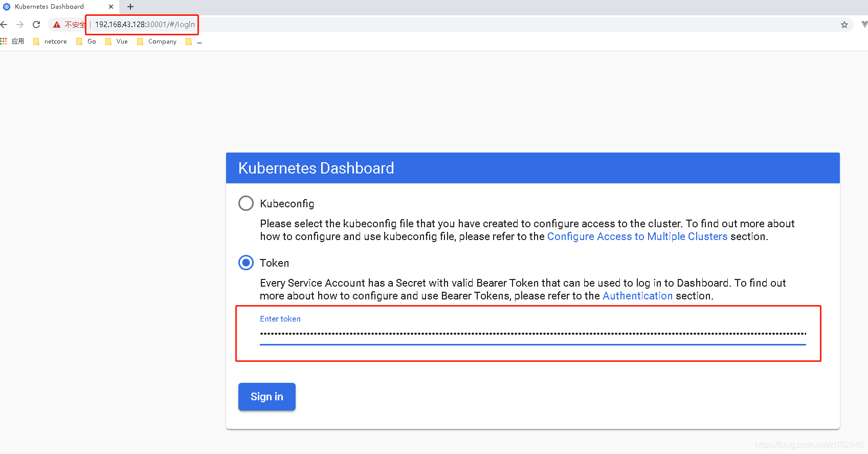Click the browser back arrow
Image resolution: width=868 pixels, height=454 pixels.
click(4, 25)
